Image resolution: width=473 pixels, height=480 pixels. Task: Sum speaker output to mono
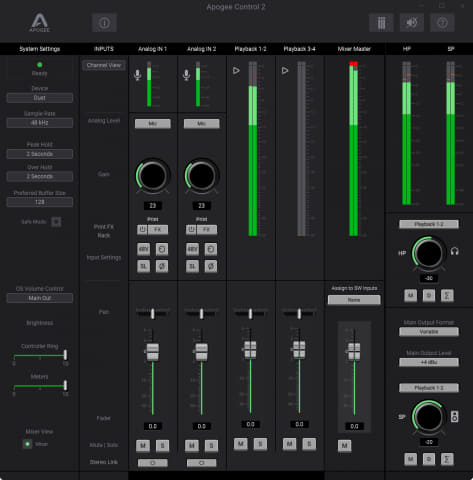click(447, 459)
